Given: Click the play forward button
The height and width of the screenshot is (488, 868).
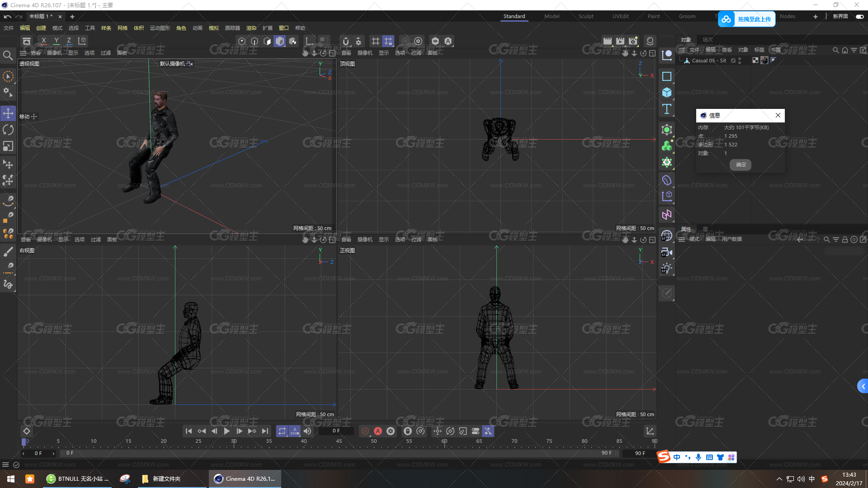Looking at the screenshot, I should (227, 431).
